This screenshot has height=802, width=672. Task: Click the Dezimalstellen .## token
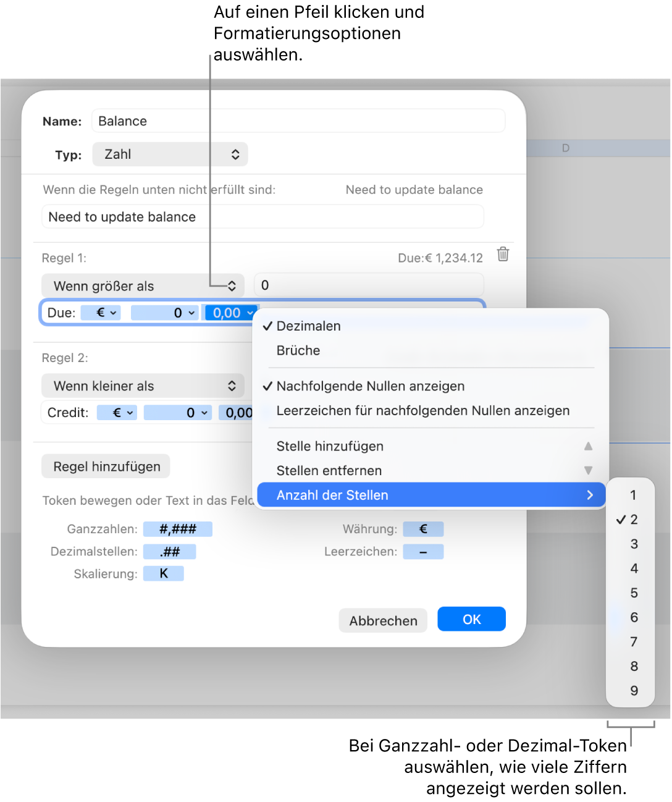(x=170, y=552)
